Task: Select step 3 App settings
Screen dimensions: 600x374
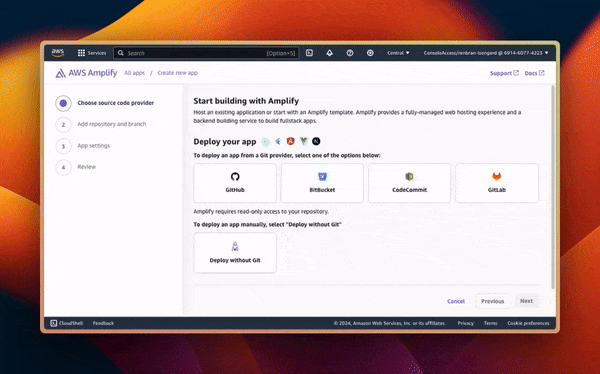Action: coord(83,145)
